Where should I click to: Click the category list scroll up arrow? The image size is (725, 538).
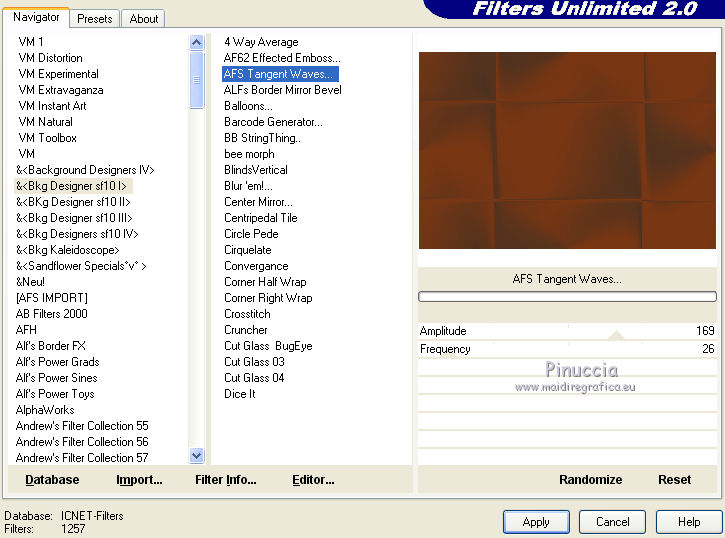click(x=197, y=43)
